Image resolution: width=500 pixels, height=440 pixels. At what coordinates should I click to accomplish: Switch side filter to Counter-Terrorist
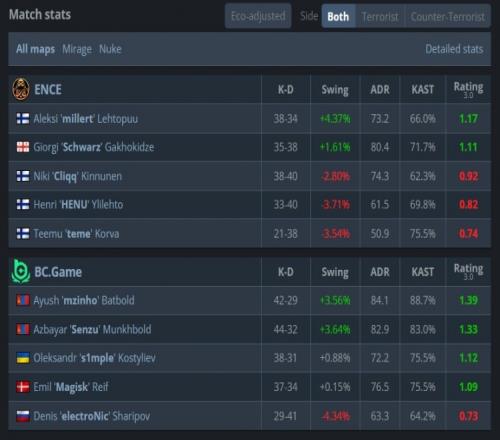(x=448, y=16)
